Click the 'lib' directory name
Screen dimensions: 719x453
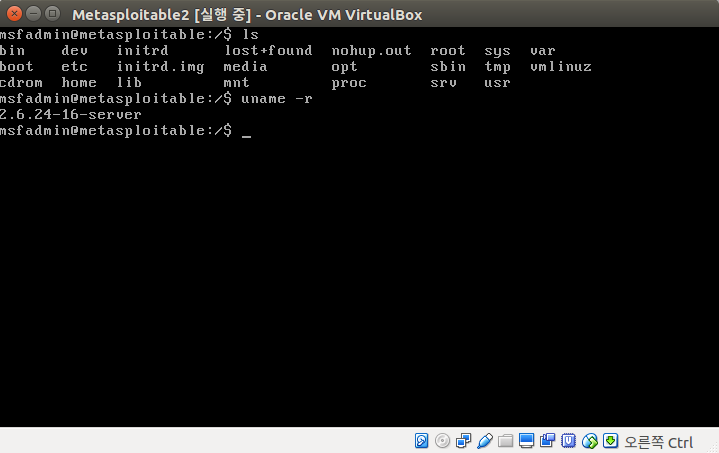(129, 83)
